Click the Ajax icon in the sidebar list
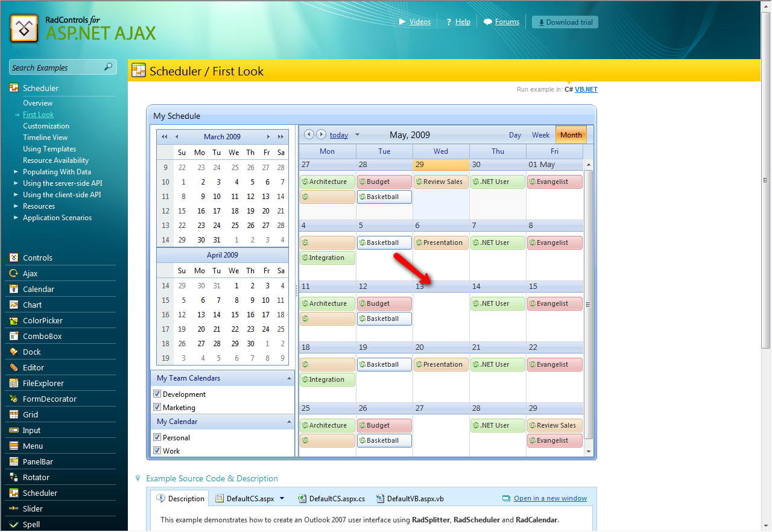Viewport: 772px width, 532px height. tap(14, 273)
